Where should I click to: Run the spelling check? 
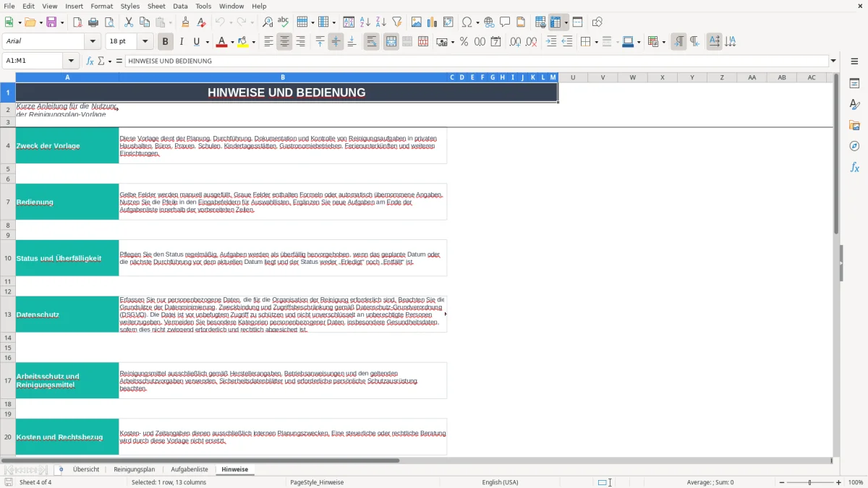tap(284, 22)
